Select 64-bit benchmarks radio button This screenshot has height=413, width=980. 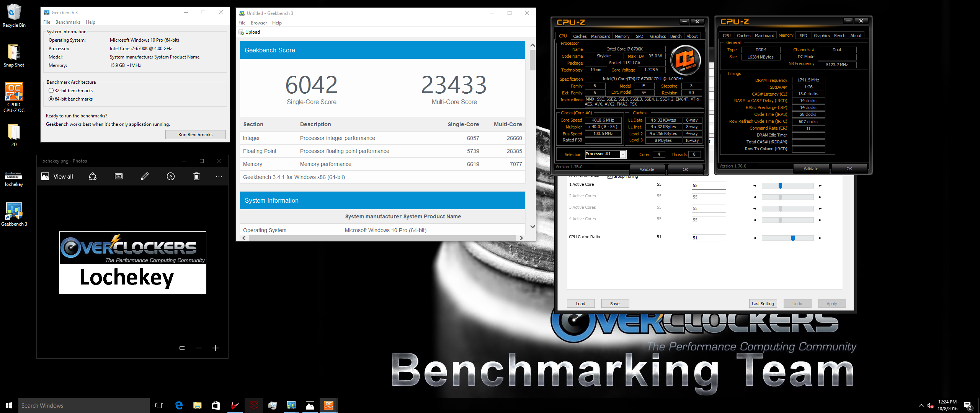pyautogui.click(x=51, y=99)
